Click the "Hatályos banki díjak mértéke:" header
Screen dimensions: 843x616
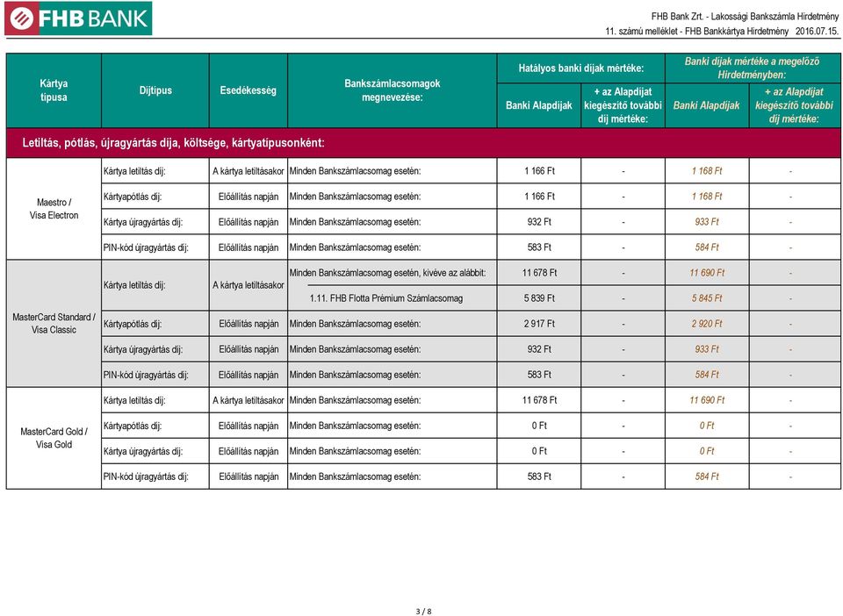click(x=580, y=68)
